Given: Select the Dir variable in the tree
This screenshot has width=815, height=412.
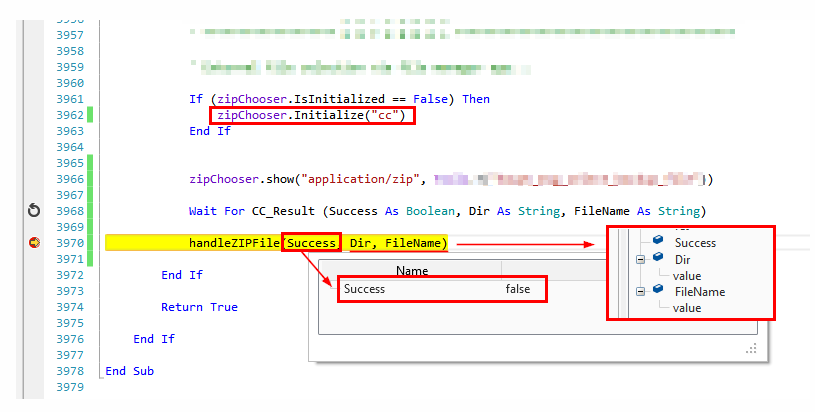Looking at the screenshot, I should [x=682, y=259].
